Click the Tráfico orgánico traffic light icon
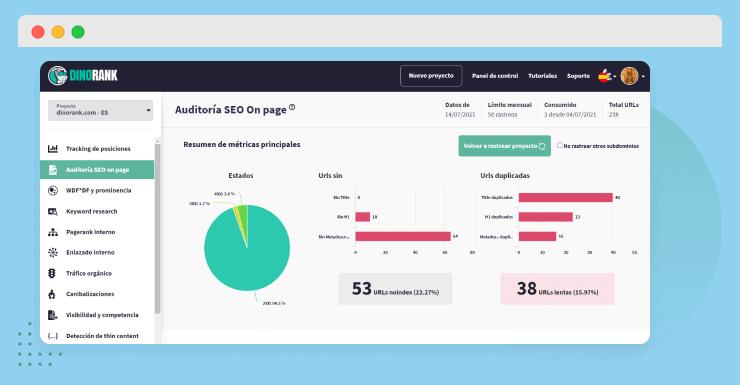Image resolution: width=740 pixels, height=385 pixels. (x=52, y=273)
